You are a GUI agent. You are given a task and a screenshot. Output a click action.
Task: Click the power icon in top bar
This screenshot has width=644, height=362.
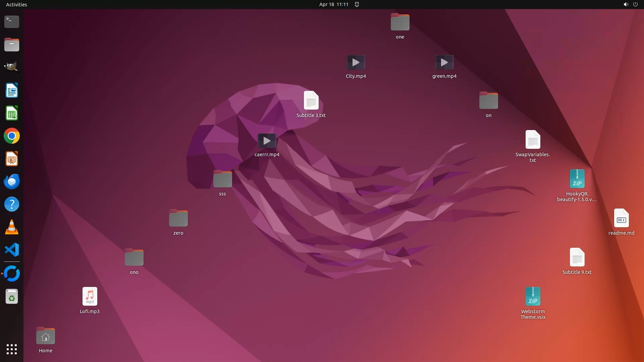(635, 4)
